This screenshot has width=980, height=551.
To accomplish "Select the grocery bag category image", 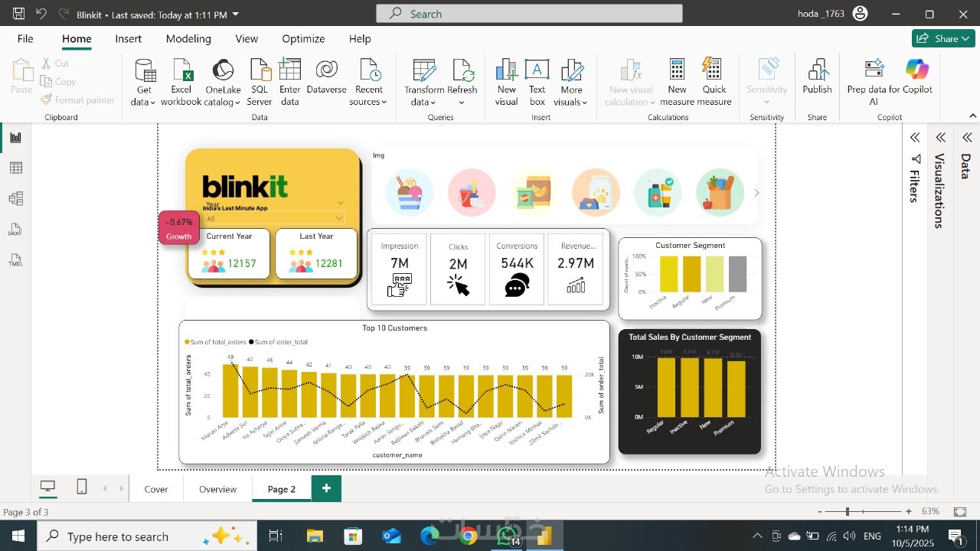I will 720,192.
